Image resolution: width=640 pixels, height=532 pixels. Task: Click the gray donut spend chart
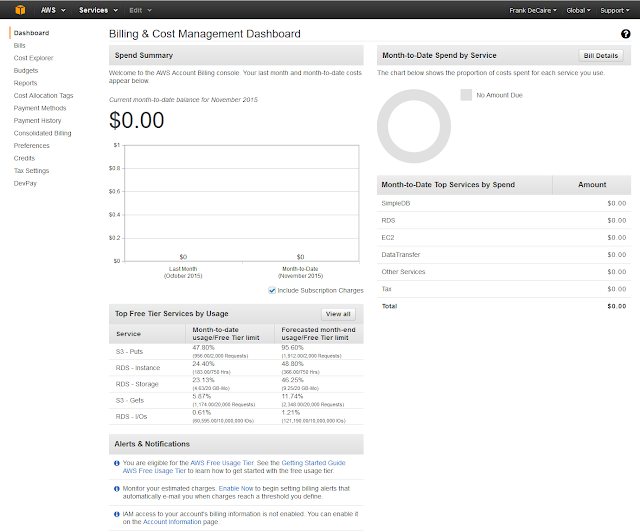pos(414,126)
